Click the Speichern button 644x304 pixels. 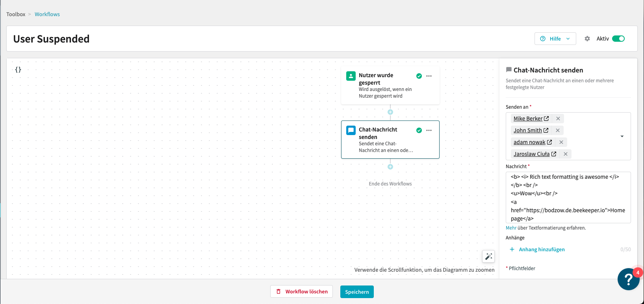[357, 292]
